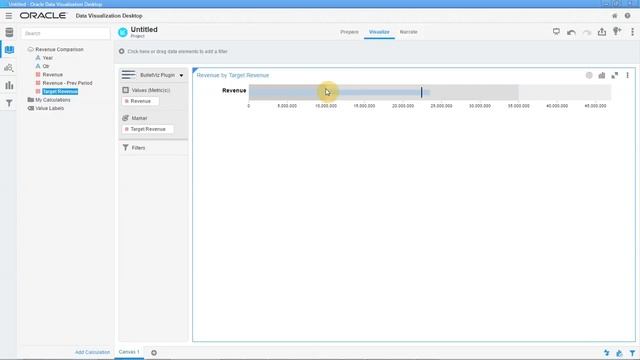Open the Data Sources panel icon
640x360 pixels.
pos(9,32)
